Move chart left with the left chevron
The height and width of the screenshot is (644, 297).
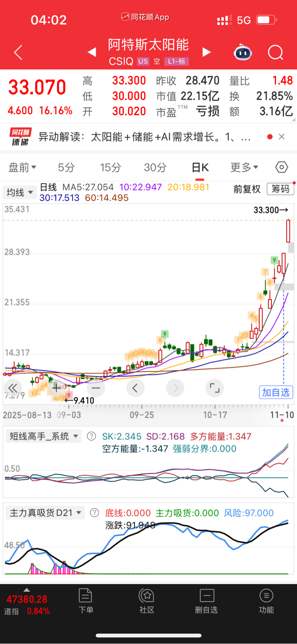coord(135,388)
